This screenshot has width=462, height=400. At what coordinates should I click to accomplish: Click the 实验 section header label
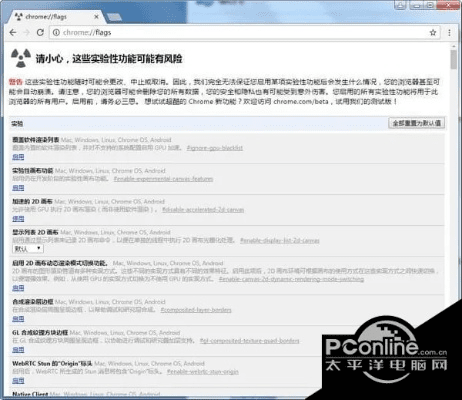coord(17,124)
